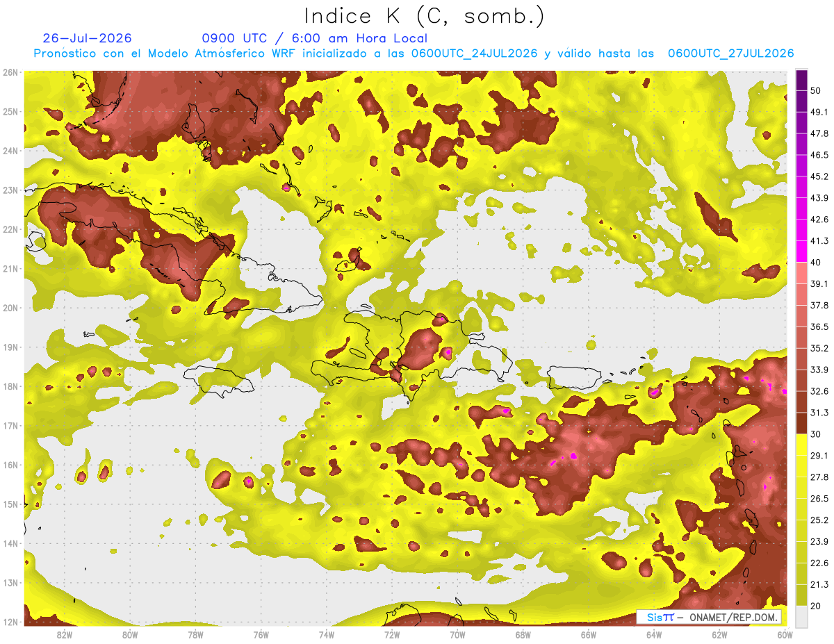Click the '80W' longitude label
Image resolution: width=834 pixels, height=644 pixels.
tap(130, 634)
